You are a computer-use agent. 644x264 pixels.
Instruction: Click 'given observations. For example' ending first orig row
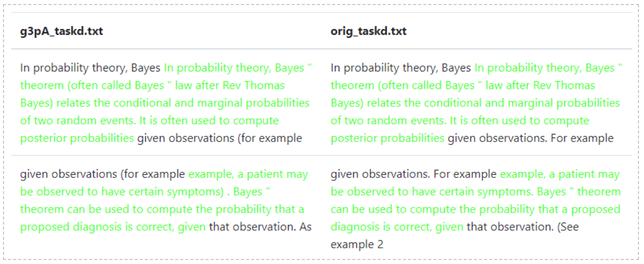[x=530, y=138]
